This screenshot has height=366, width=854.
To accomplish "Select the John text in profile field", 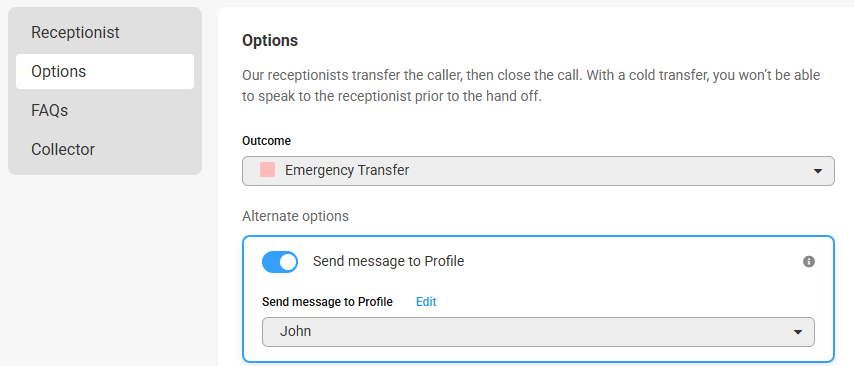I will 296,331.
